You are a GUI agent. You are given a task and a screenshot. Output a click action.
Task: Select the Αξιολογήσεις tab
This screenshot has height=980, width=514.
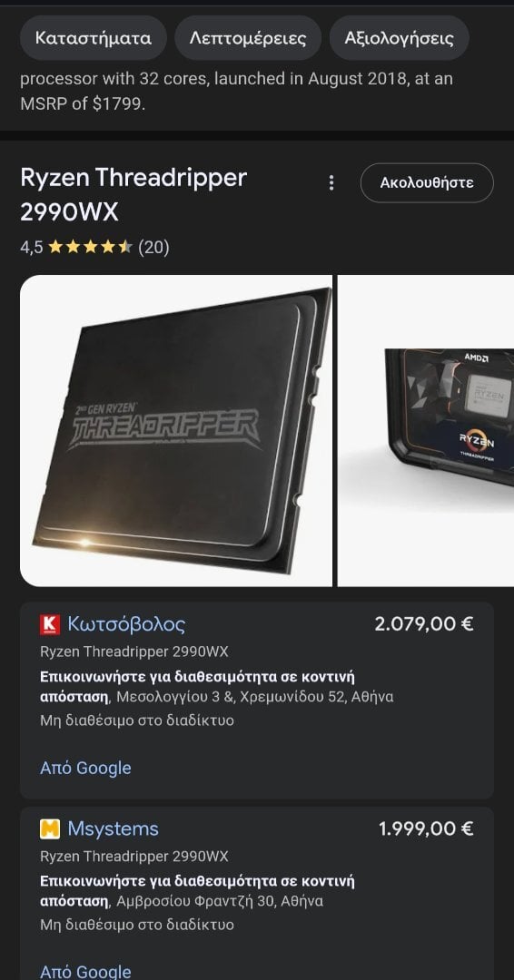399,38
